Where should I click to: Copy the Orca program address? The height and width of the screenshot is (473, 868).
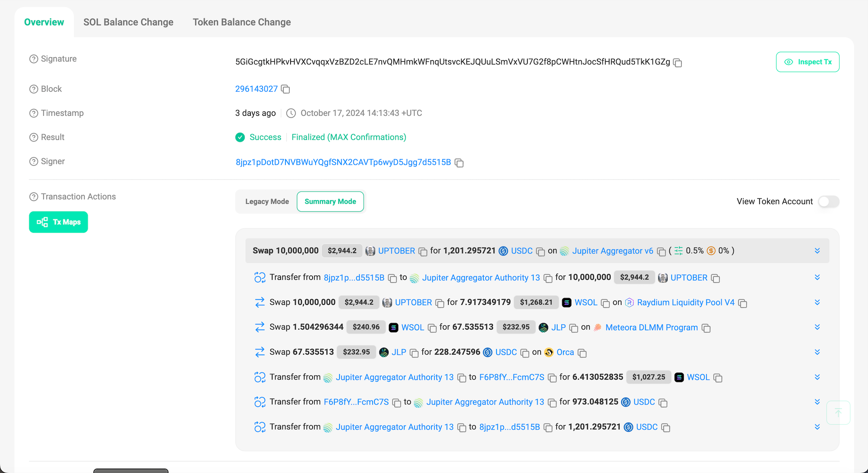582,353
